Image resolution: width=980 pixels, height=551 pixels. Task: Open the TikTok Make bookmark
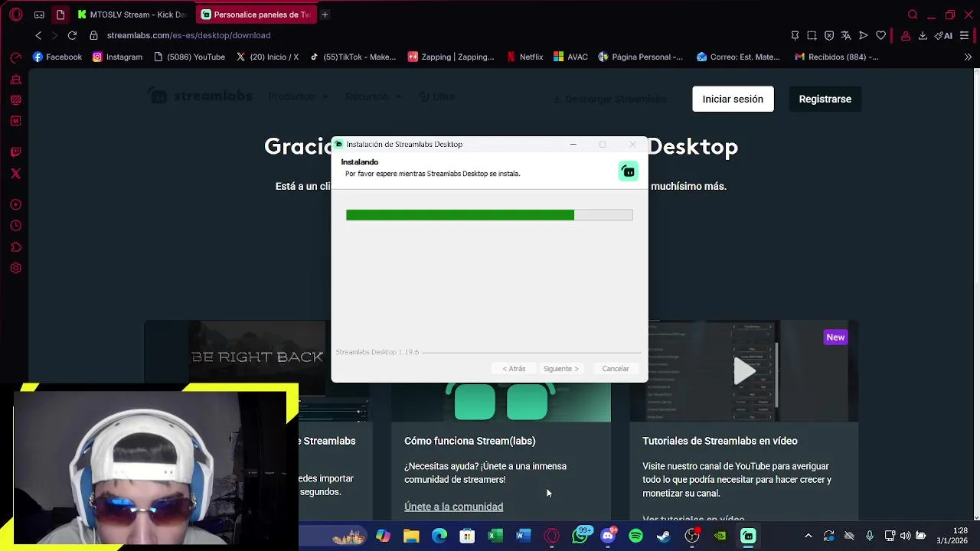352,57
